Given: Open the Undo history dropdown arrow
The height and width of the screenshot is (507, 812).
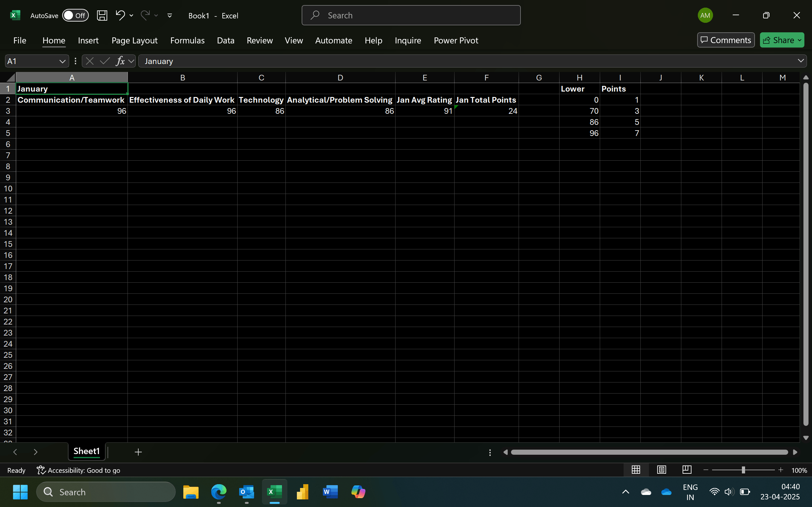Looking at the screenshot, I should pos(132,16).
